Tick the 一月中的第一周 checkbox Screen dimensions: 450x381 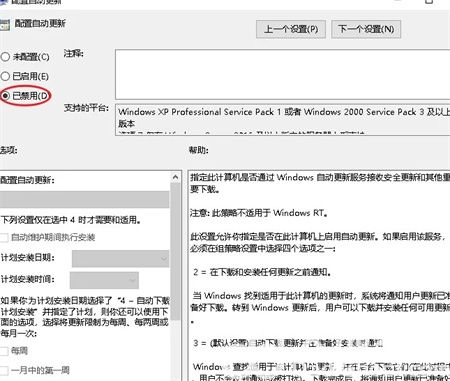click(x=4, y=370)
